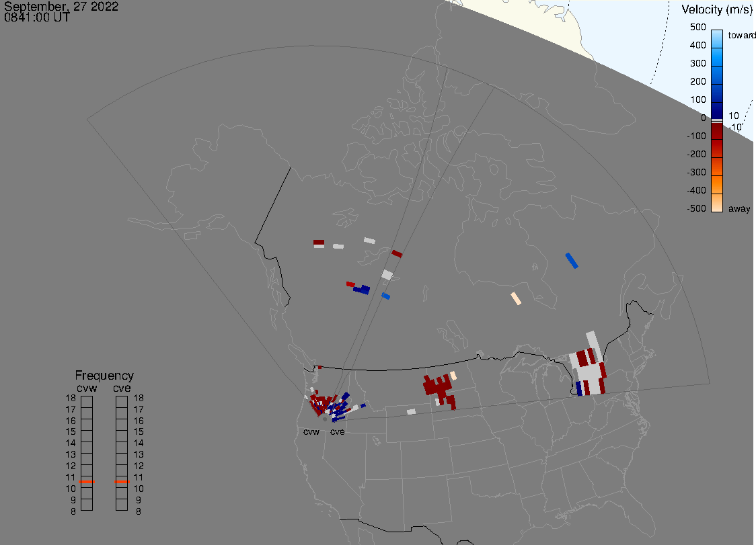This screenshot has height=545, width=756.
Task: Click the "cvw" header above frequency bar
Action: 87,388
